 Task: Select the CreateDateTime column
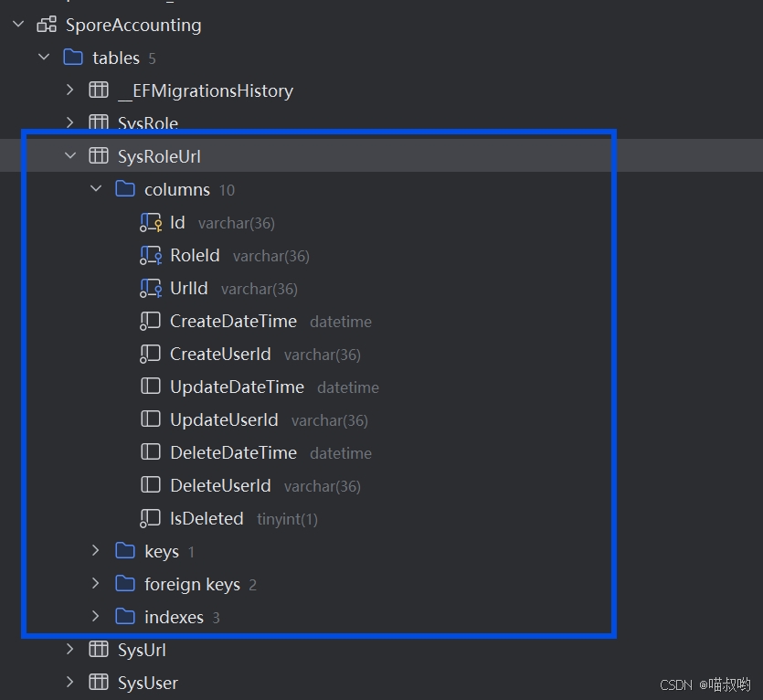click(233, 322)
